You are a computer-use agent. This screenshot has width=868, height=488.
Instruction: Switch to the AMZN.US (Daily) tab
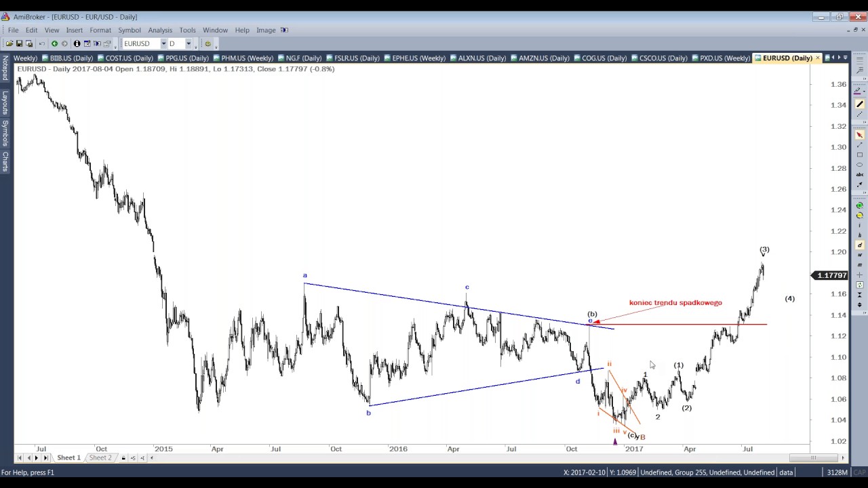point(540,58)
